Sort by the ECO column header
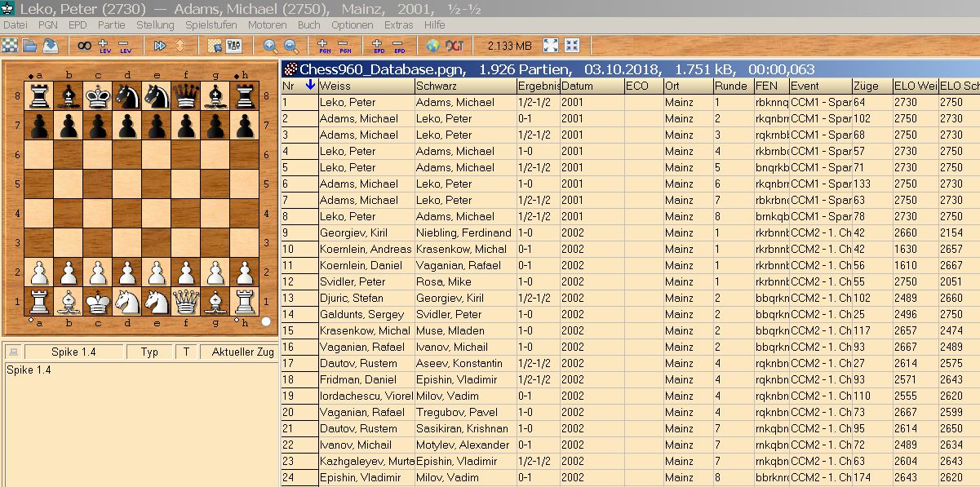 click(x=643, y=86)
